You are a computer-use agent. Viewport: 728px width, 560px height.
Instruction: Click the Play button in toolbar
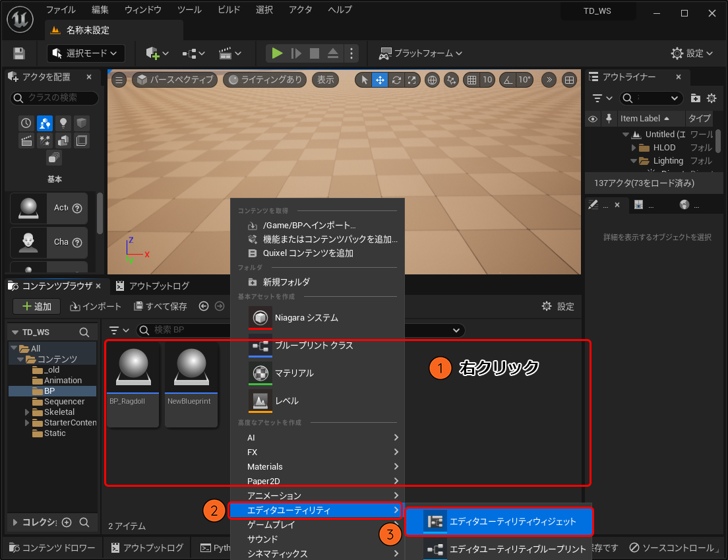[x=277, y=53]
